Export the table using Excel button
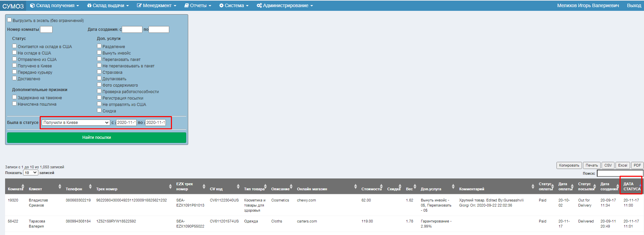The width and height of the screenshot is (644, 235). point(622,165)
